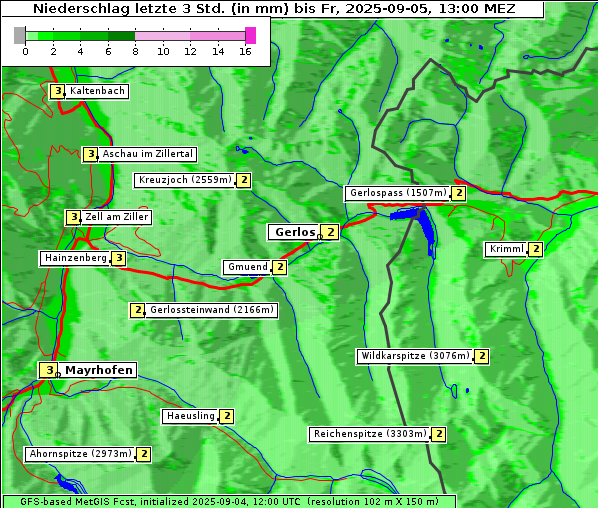
Task: Select the Kreuzjoch (2559m) label
Action: 185,180
